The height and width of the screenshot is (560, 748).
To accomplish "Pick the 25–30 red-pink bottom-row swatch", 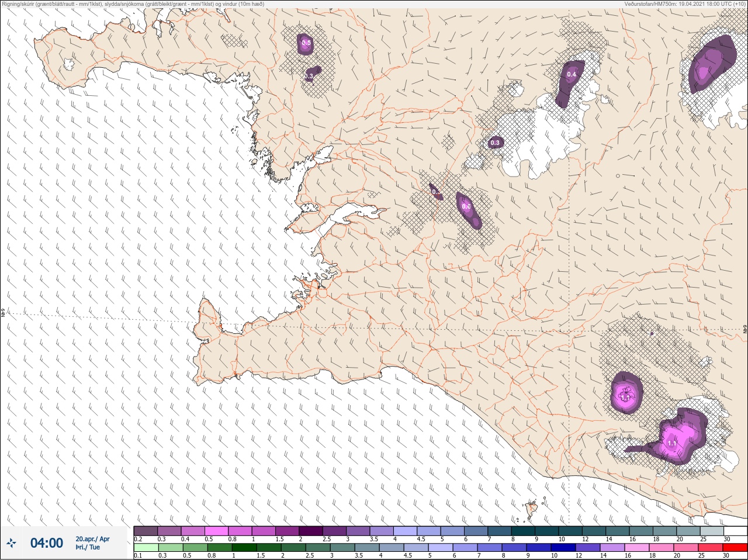I will pos(711,548).
